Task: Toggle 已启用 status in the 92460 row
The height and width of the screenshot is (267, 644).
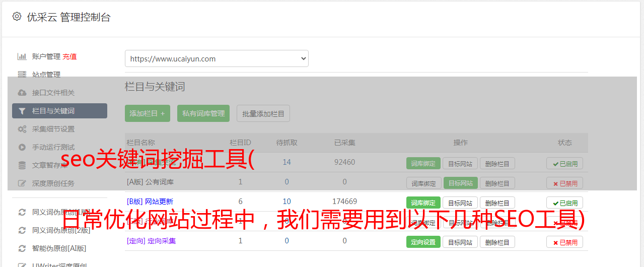Action: (x=565, y=163)
